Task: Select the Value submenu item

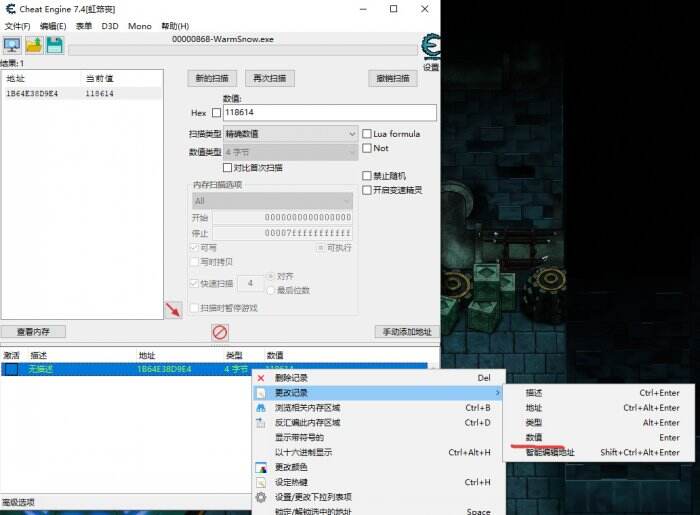Action: (x=599, y=437)
